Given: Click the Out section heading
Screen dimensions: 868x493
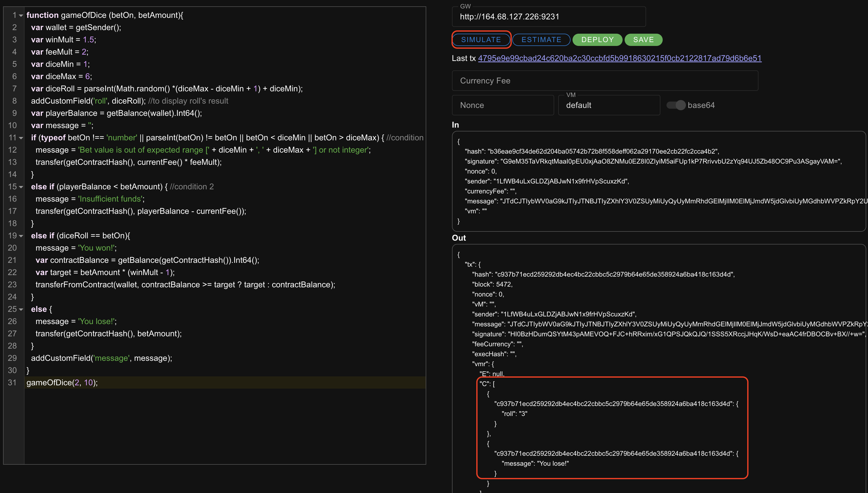Looking at the screenshot, I should pyautogui.click(x=459, y=238).
